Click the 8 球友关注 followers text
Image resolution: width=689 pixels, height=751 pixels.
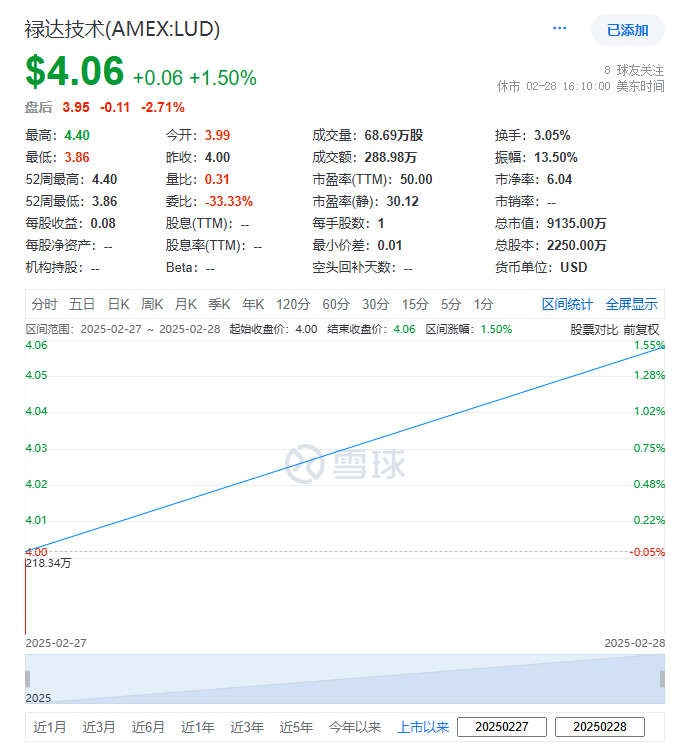click(x=634, y=70)
